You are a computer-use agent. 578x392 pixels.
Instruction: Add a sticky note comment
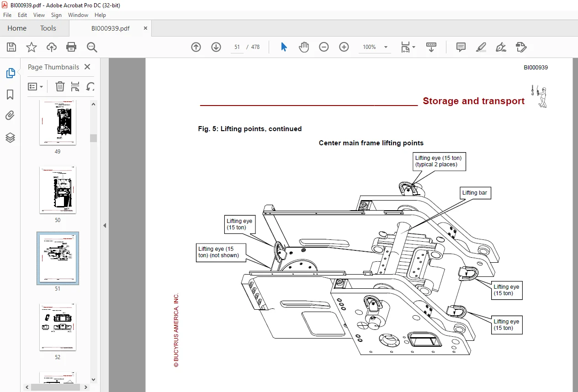coord(461,47)
